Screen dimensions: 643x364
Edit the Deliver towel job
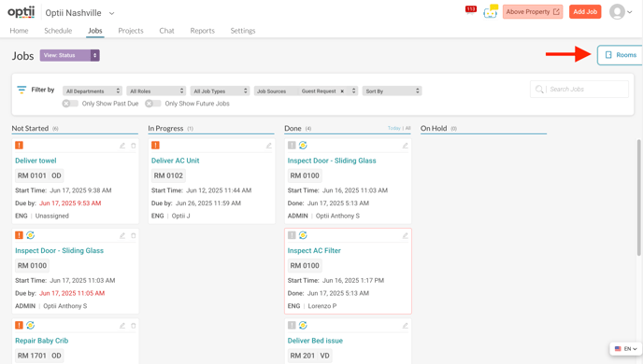coord(122,146)
